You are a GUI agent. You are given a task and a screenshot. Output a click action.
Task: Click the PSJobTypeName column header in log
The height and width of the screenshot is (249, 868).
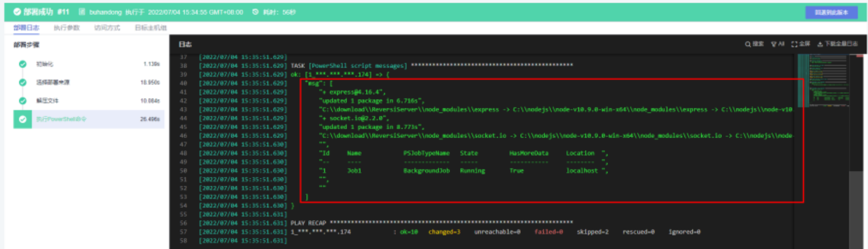coord(427,153)
